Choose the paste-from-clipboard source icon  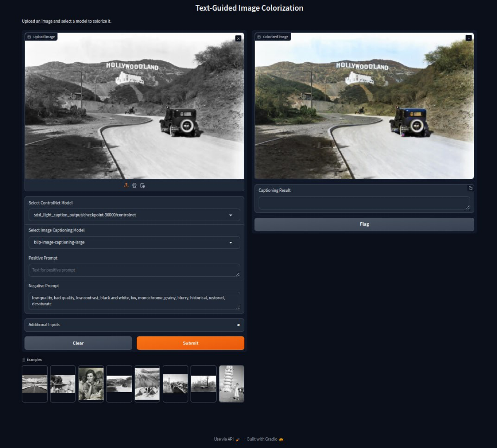coord(142,185)
